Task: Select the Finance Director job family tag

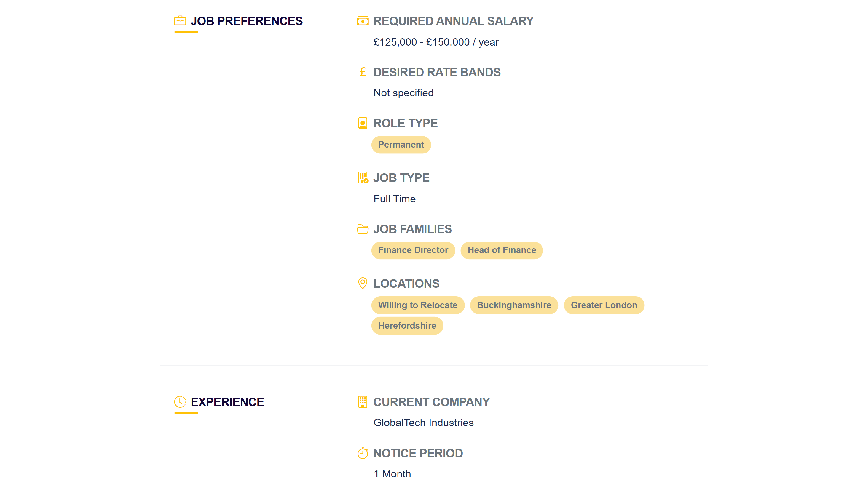Action: coord(413,250)
